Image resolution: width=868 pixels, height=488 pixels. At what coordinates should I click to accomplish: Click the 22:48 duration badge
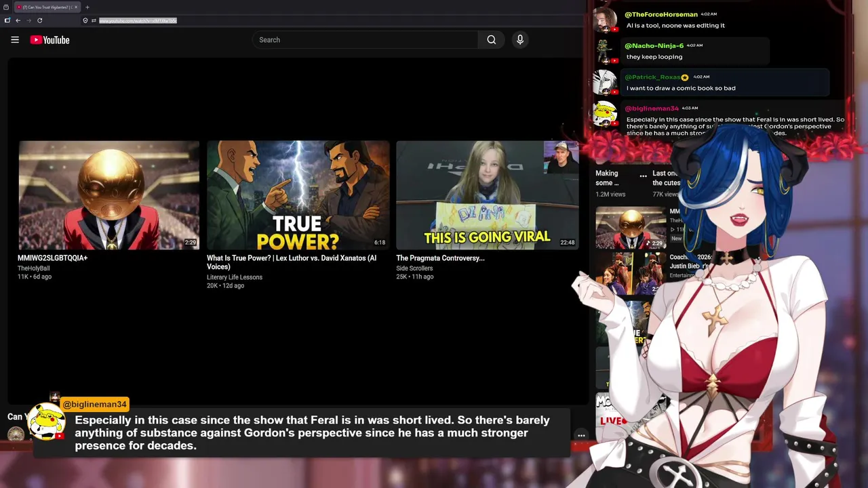(x=568, y=243)
